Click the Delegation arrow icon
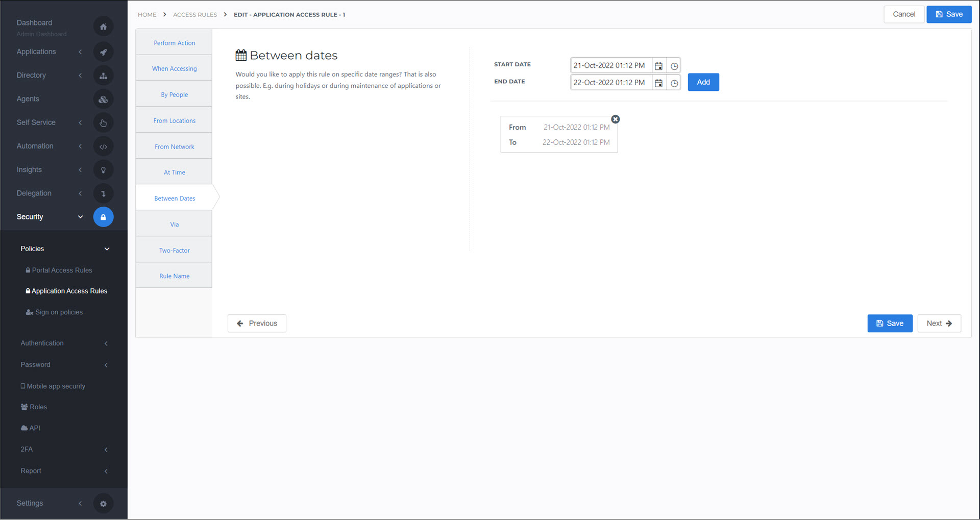Viewport: 980px width, 520px height. [103, 193]
